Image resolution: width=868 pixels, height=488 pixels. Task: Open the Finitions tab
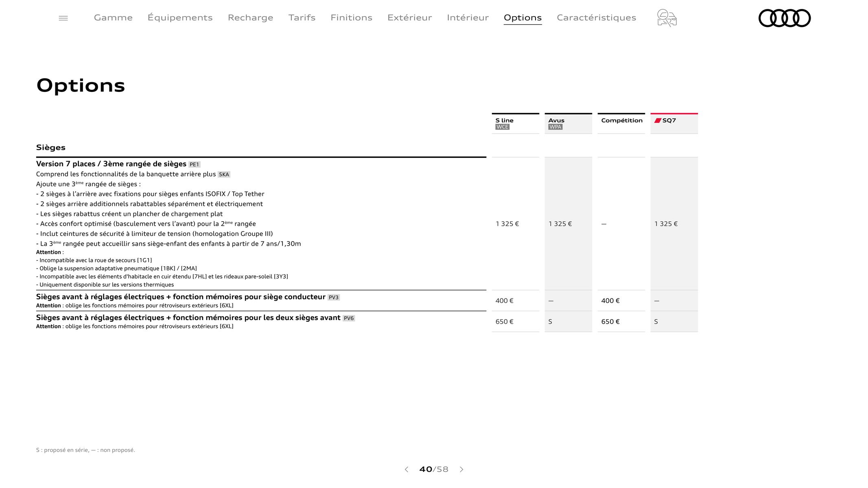(351, 17)
